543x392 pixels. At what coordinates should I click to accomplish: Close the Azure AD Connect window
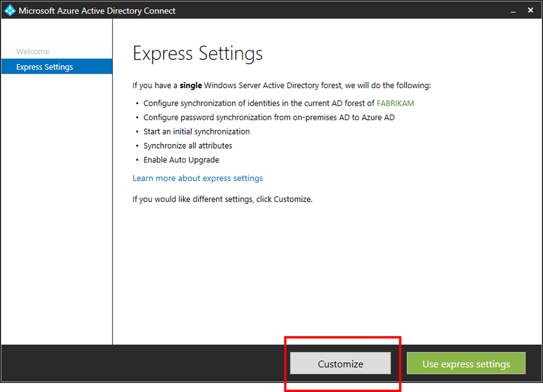[530, 10]
